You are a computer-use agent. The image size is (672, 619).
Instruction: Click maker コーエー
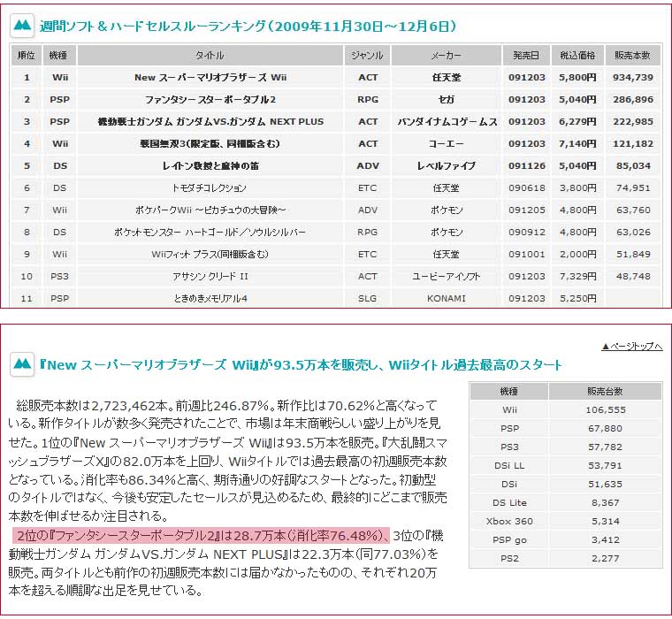447,144
